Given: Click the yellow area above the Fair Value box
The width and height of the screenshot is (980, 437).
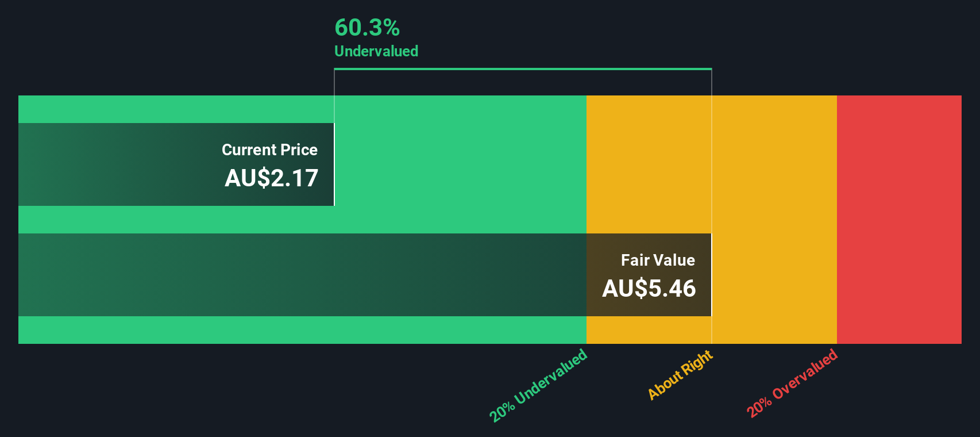Looking at the screenshot, I should (649, 164).
